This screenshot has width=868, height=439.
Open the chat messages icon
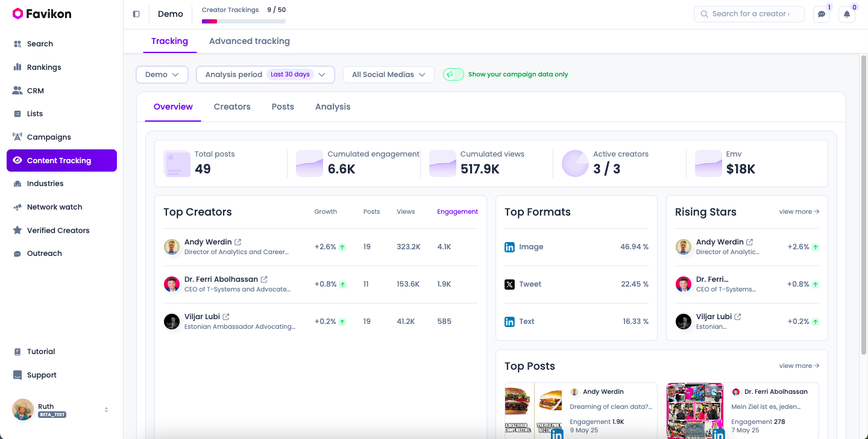click(821, 14)
